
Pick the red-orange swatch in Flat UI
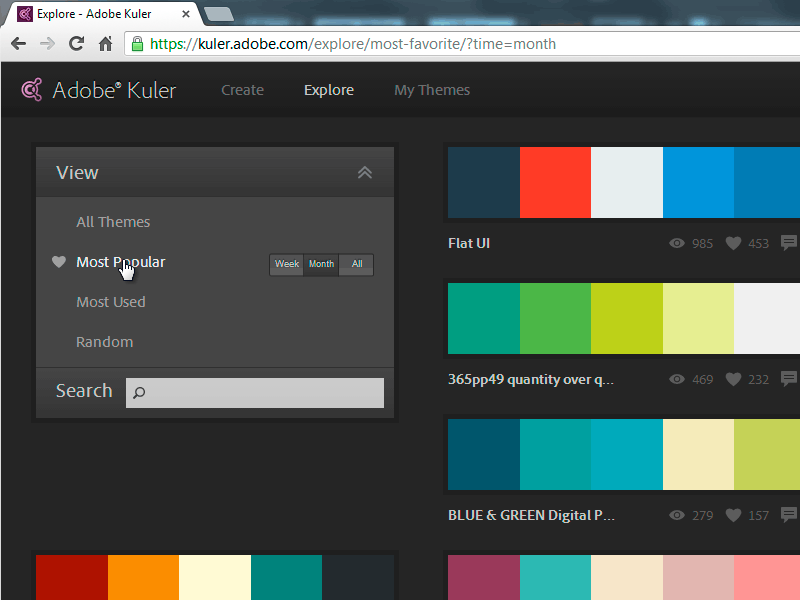556,183
